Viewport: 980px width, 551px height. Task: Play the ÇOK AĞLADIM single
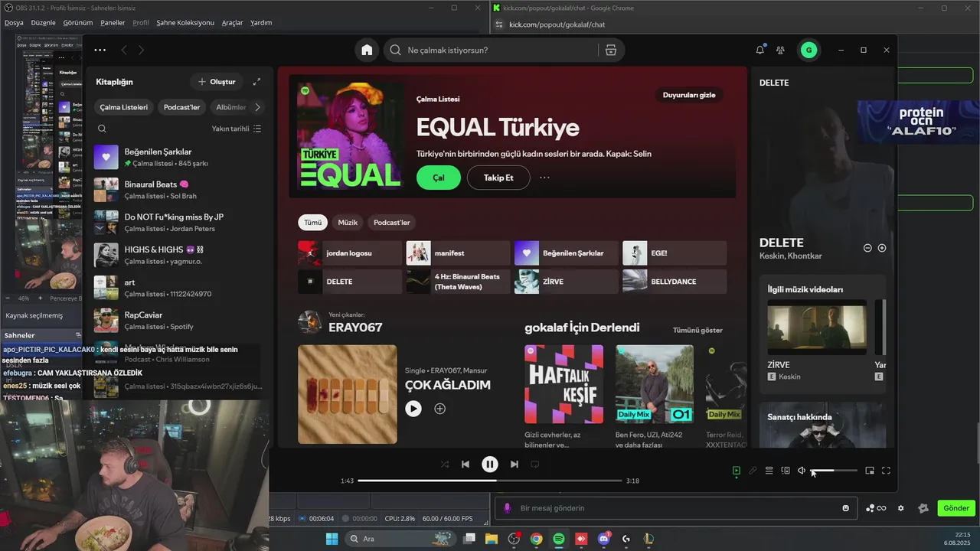coord(413,409)
